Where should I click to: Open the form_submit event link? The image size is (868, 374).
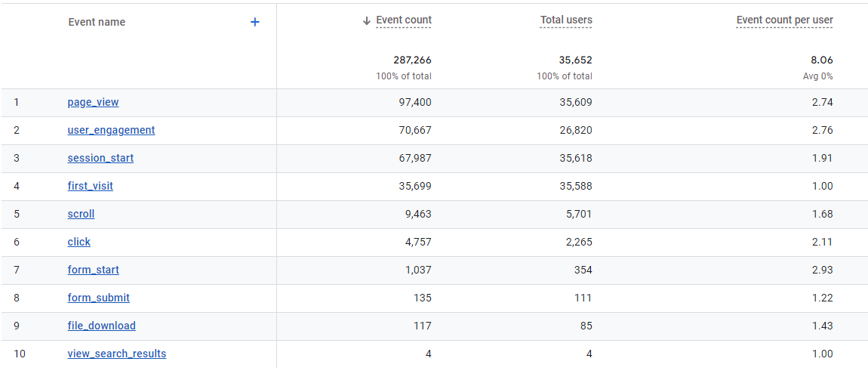coord(98,298)
